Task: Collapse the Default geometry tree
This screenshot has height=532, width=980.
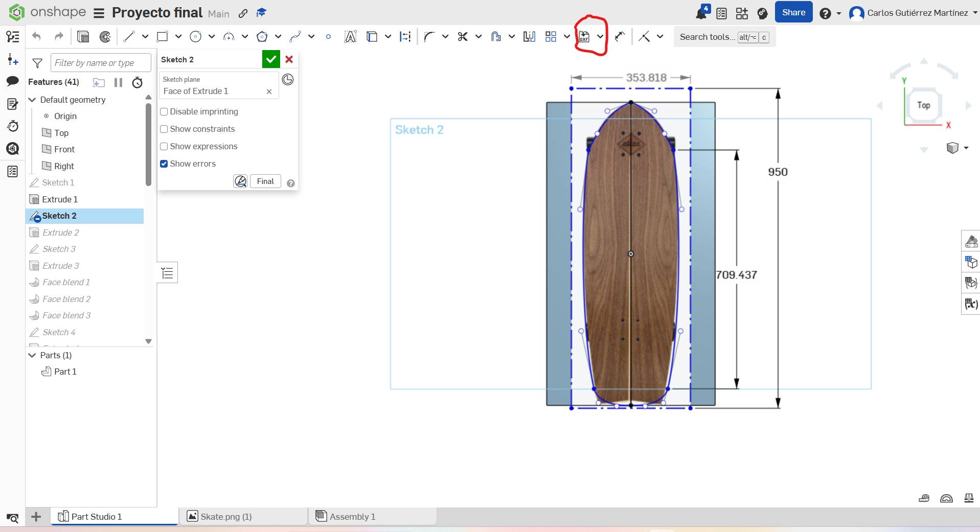Action: point(32,100)
